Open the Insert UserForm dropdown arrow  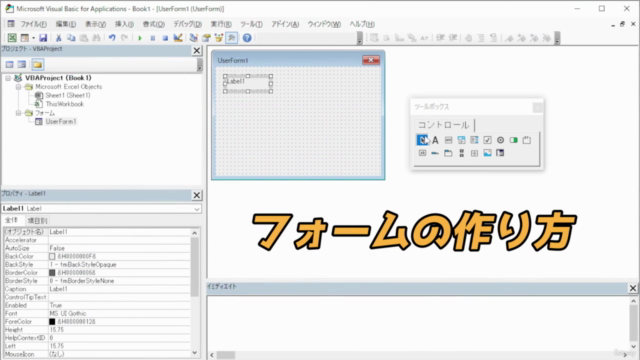tap(33, 38)
